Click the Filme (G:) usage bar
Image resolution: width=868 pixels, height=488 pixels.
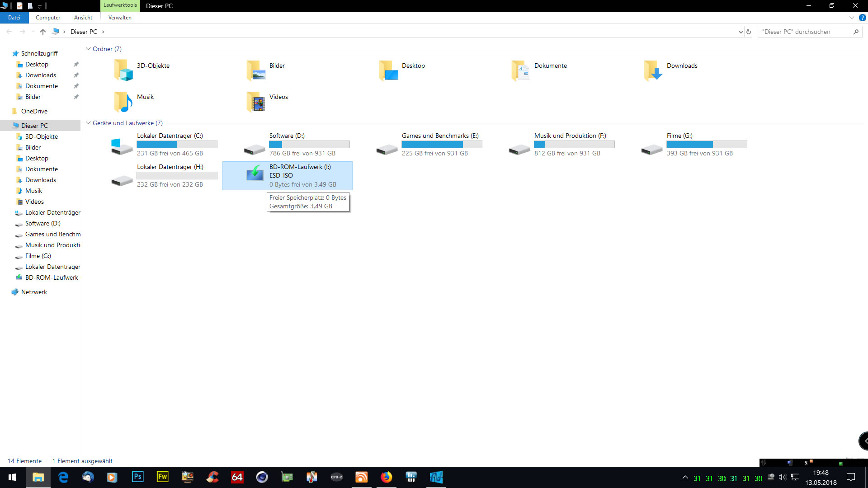pos(707,145)
